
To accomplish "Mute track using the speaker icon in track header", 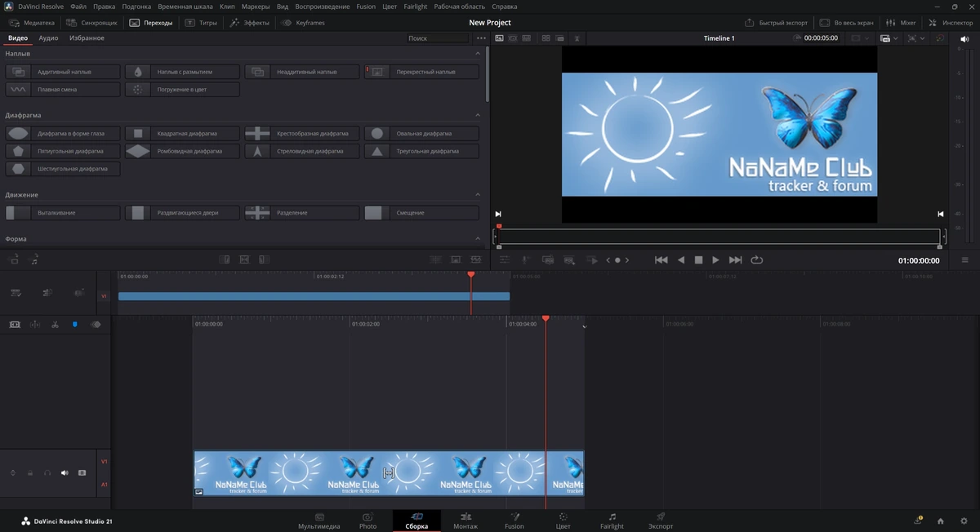I will coord(65,473).
